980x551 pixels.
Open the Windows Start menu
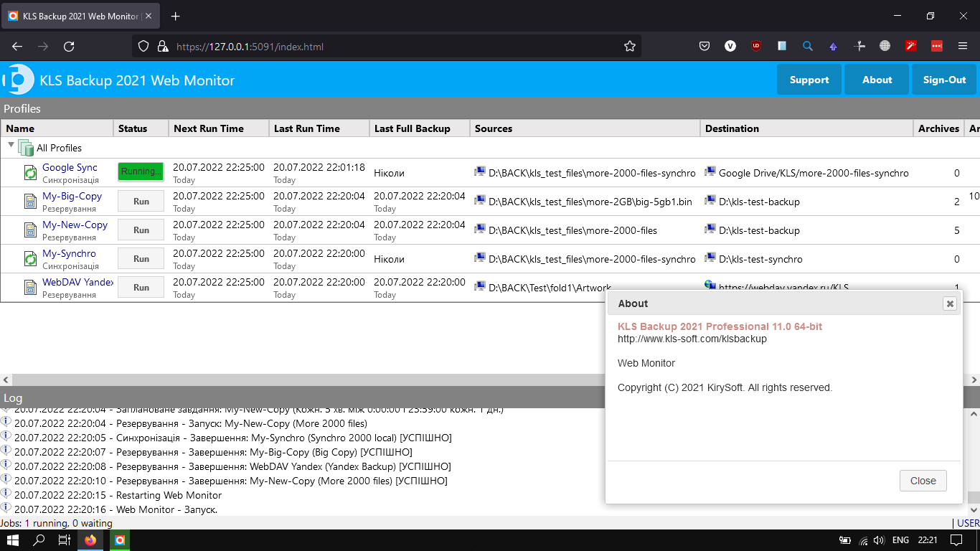[x=12, y=540]
